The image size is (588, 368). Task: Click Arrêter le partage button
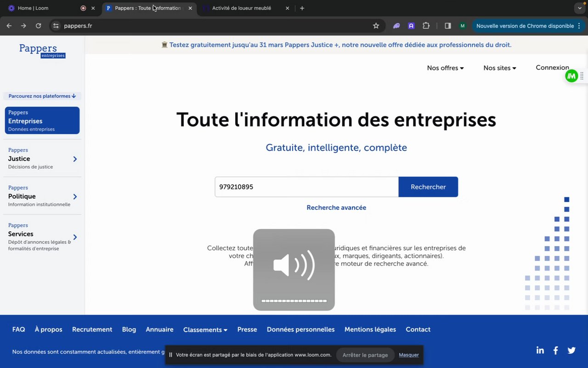[x=365, y=355]
